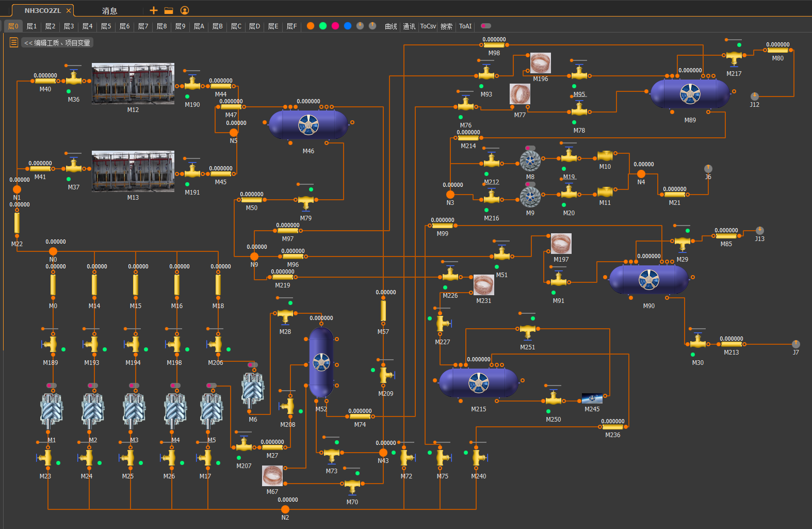This screenshot has height=529, width=812.
Task: Switch to the 层F layer tab
Action: click(292, 26)
